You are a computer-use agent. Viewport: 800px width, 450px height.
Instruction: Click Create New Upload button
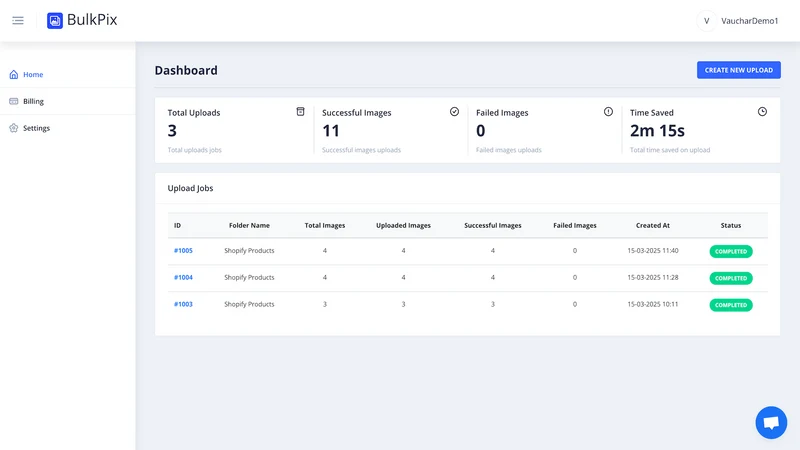(x=738, y=70)
